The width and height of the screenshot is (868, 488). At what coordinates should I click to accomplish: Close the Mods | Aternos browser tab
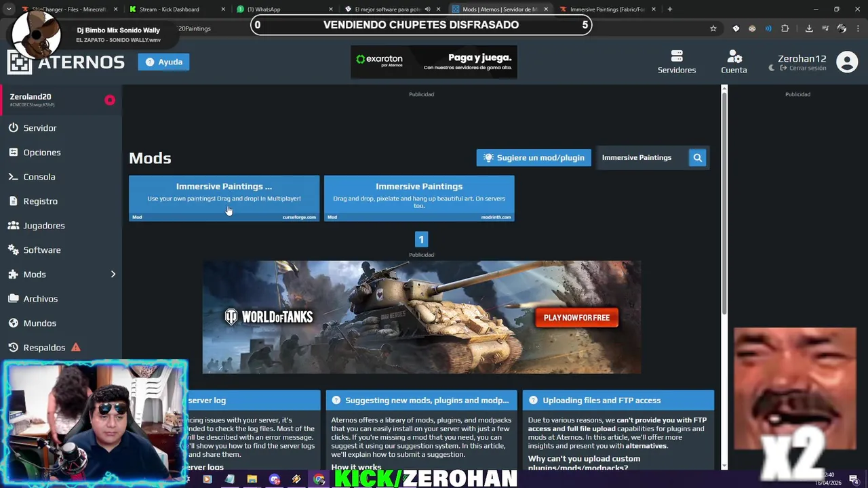pyautogui.click(x=546, y=9)
